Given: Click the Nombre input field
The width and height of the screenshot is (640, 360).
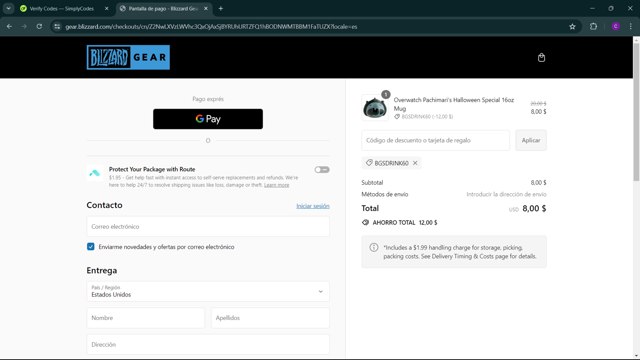Looking at the screenshot, I should click(145, 318).
